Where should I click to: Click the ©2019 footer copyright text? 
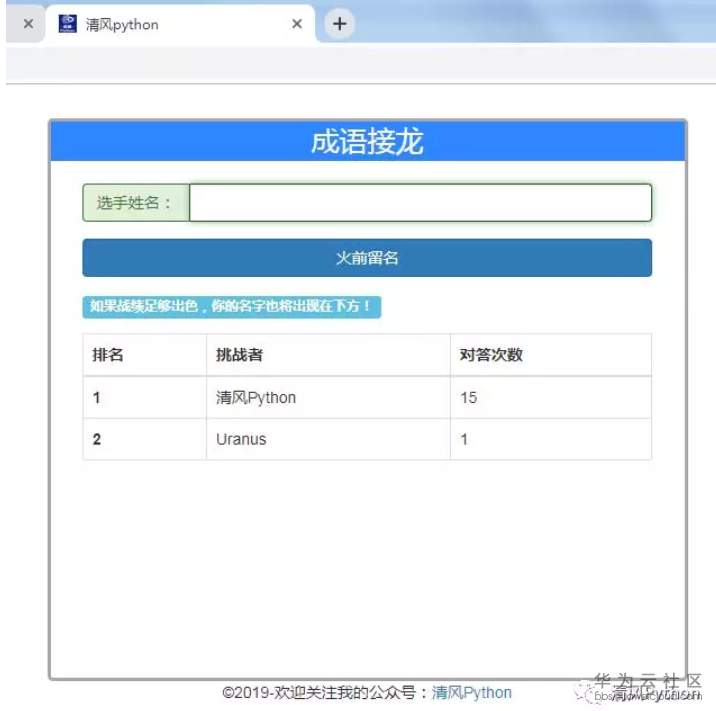[326, 693]
